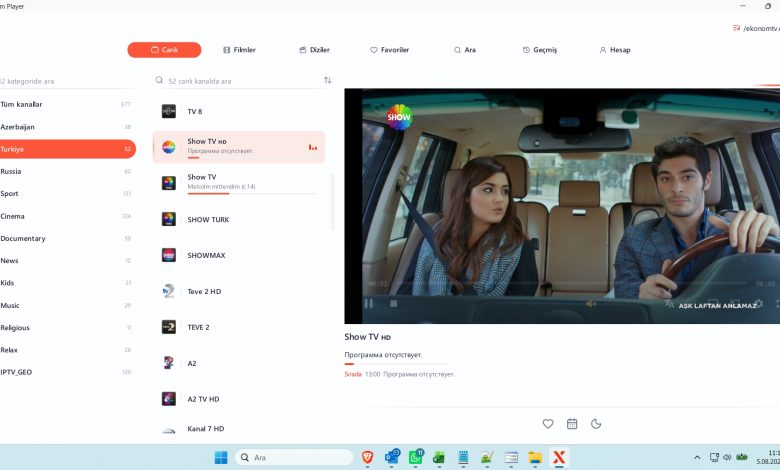Select the Türkiye category
This screenshot has width=780, height=470.
click(x=67, y=149)
